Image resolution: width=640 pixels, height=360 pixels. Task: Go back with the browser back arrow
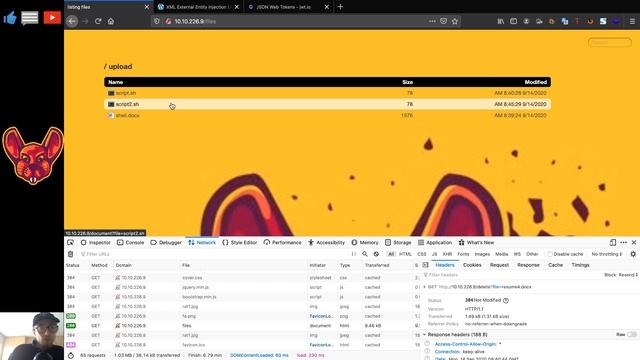72,21
